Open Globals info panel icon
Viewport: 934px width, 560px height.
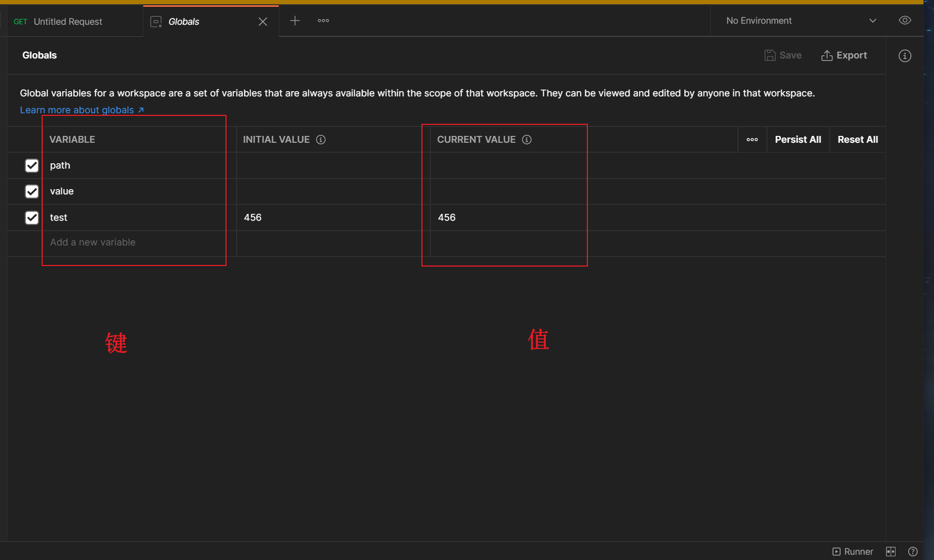coord(904,56)
